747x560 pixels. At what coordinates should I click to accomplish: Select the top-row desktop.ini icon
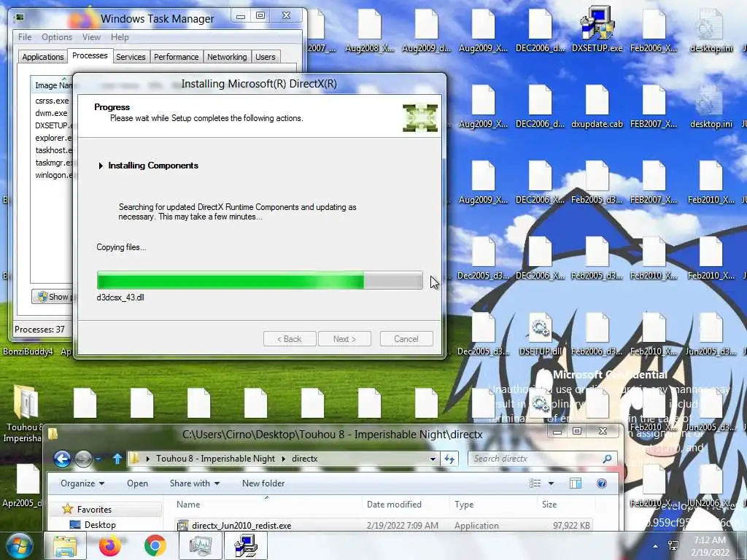pyautogui.click(x=711, y=30)
